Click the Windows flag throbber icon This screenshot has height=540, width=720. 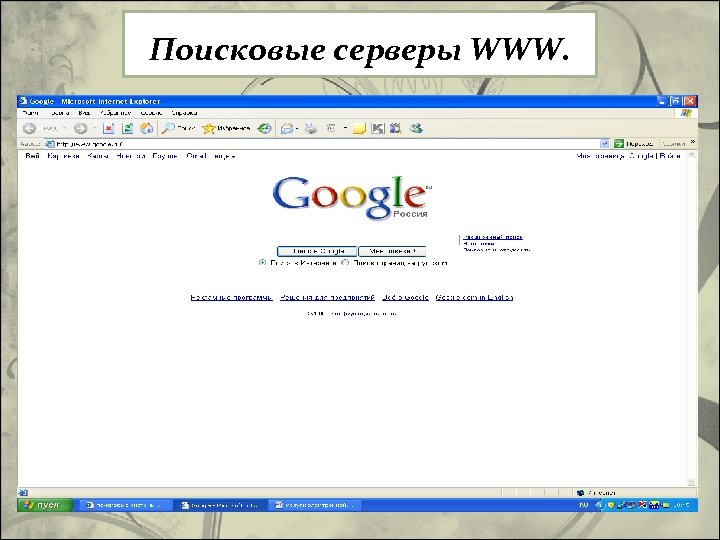(686, 113)
